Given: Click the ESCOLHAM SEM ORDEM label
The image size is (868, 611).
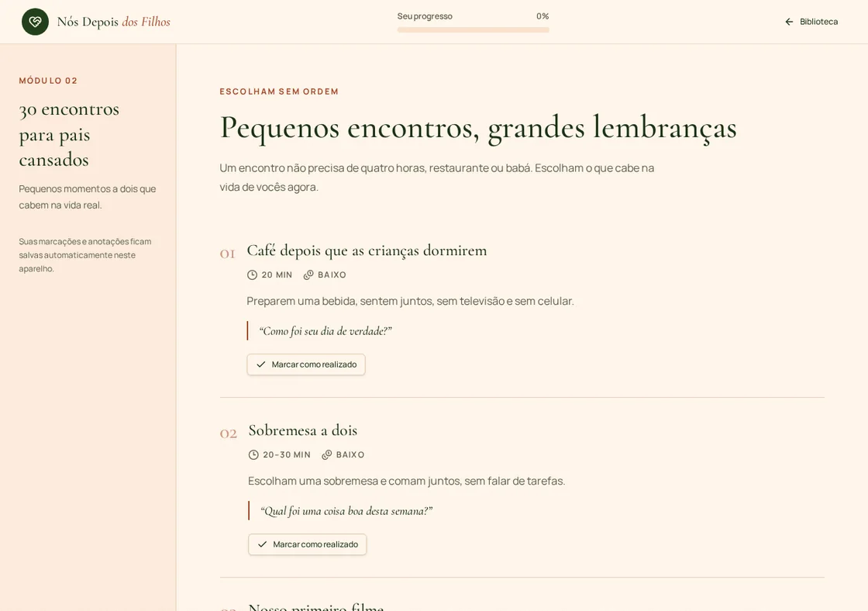Looking at the screenshot, I should click(279, 91).
